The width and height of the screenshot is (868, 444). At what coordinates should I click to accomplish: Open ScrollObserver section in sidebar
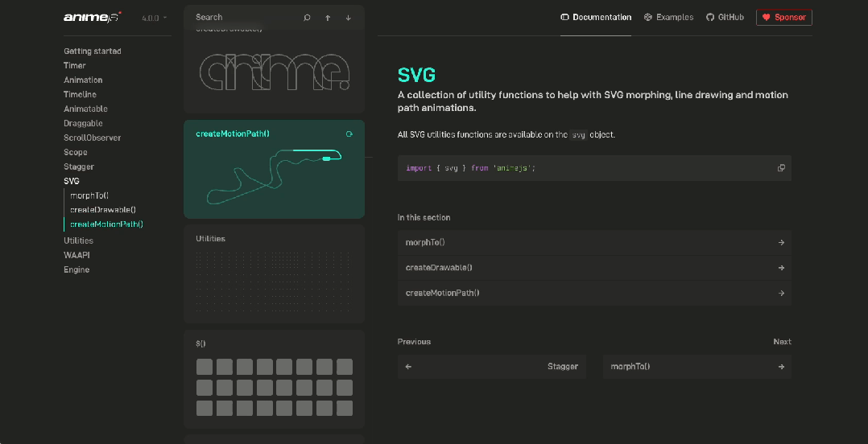pos(93,138)
